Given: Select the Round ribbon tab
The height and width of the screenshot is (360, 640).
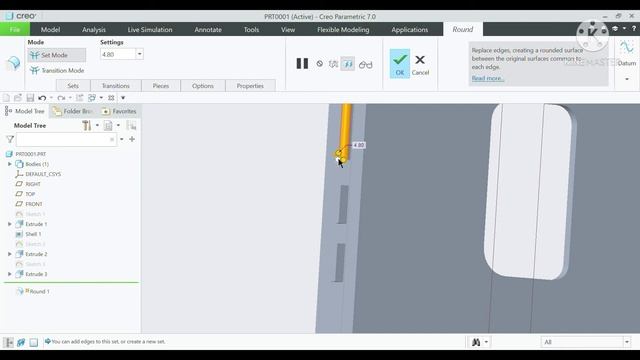Looking at the screenshot, I should (x=462, y=29).
